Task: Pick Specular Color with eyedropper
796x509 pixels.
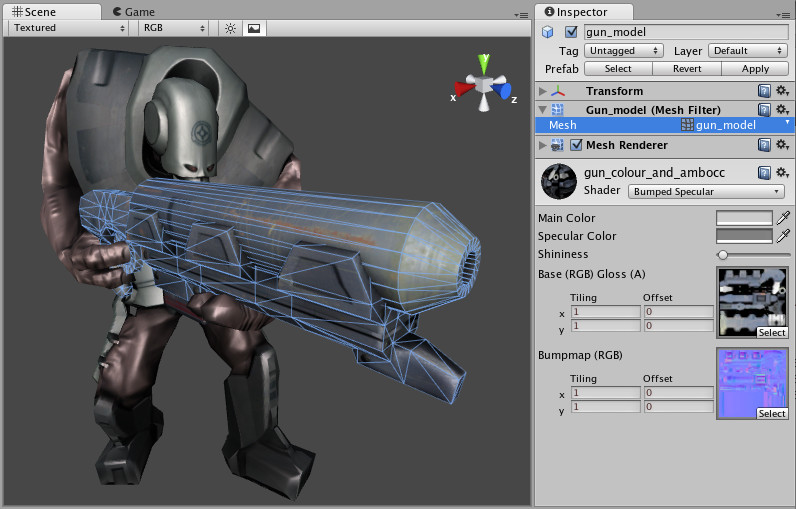Action: [x=783, y=235]
